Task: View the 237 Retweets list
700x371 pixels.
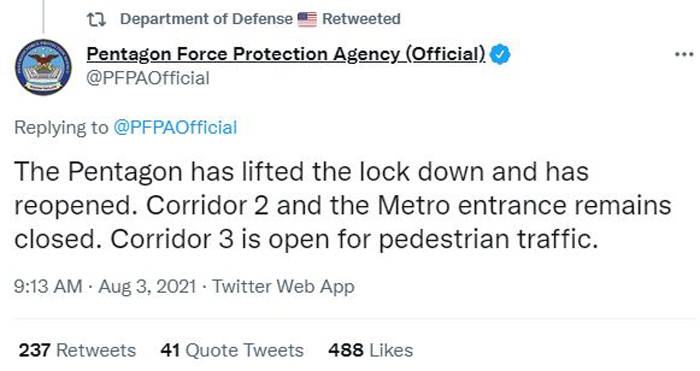Action: click(77, 350)
